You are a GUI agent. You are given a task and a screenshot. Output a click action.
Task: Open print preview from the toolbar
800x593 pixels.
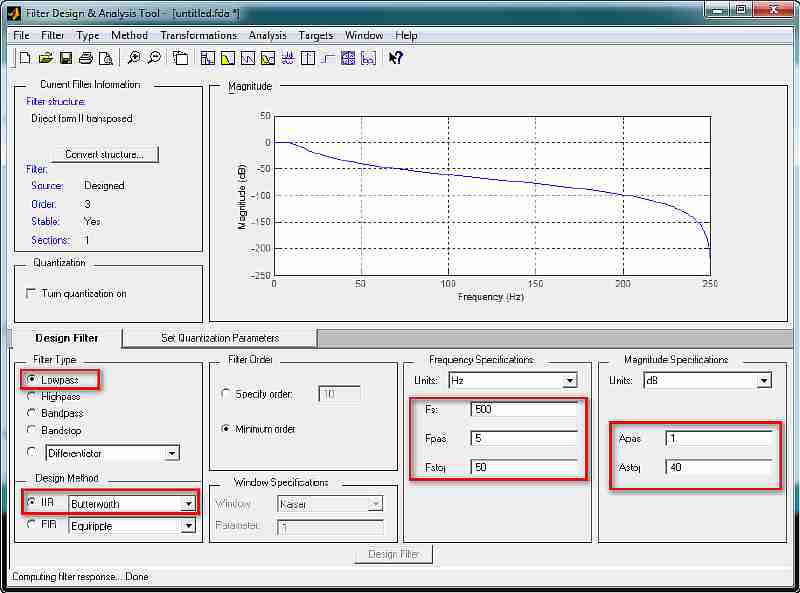(x=106, y=58)
